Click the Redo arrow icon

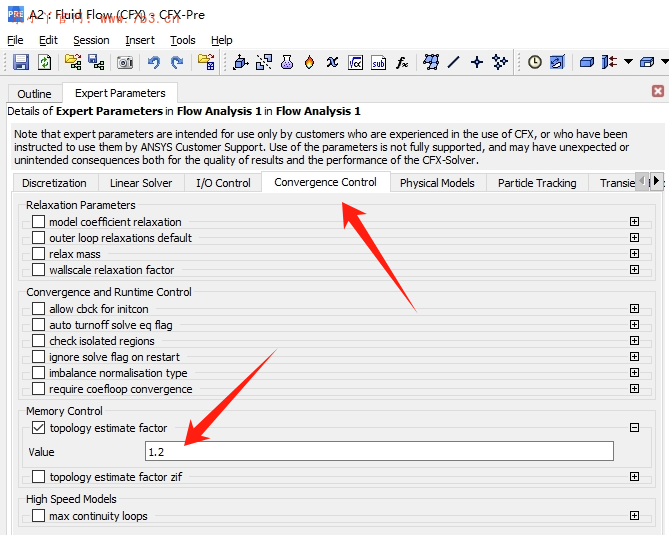tap(177, 62)
